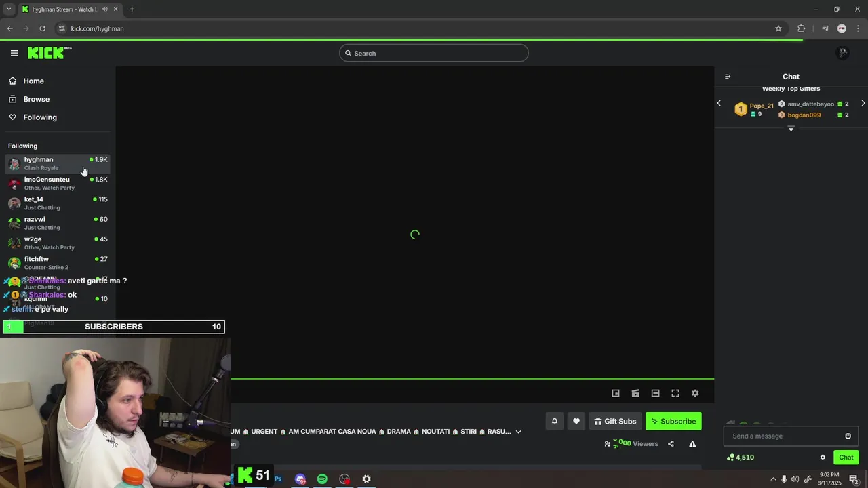The image size is (868, 488).
Task: Open fitchftw channel in Following list
Action: coord(58,263)
